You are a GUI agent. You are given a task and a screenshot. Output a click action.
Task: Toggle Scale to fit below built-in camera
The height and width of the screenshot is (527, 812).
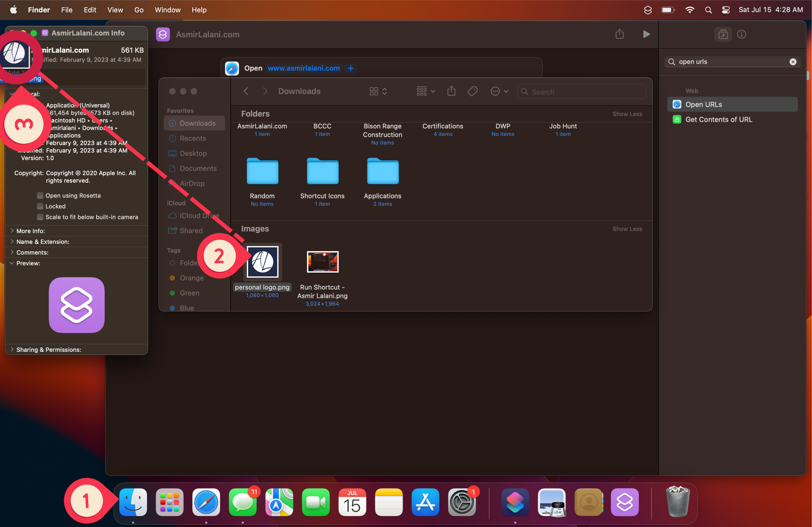pyautogui.click(x=40, y=217)
